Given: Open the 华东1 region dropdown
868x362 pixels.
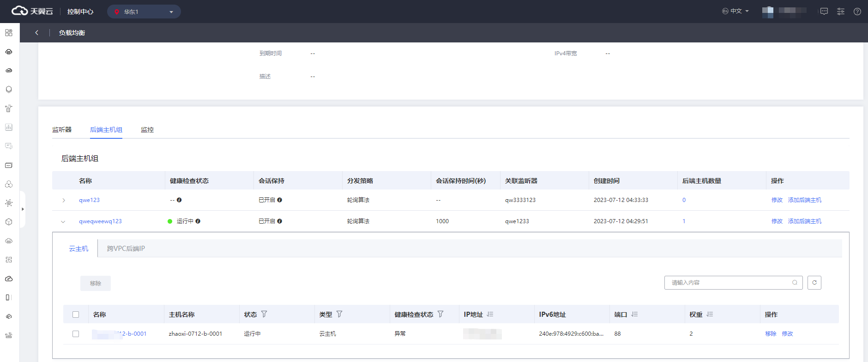Looking at the screenshot, I should coord(144,12).
